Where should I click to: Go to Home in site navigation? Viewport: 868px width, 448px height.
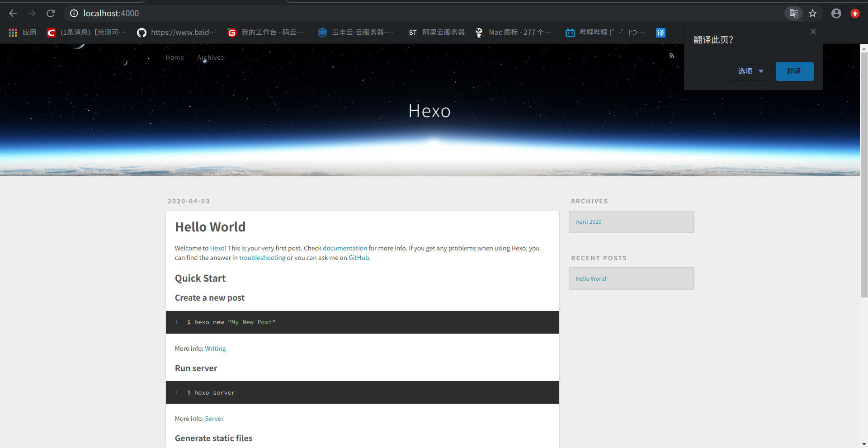pos(175,57)
